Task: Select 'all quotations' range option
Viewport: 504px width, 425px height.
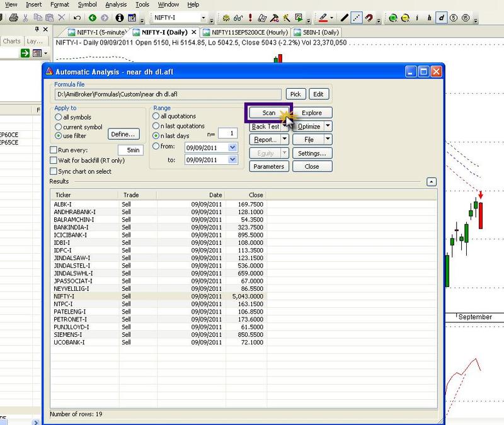Action: click(x=156, y=116)
